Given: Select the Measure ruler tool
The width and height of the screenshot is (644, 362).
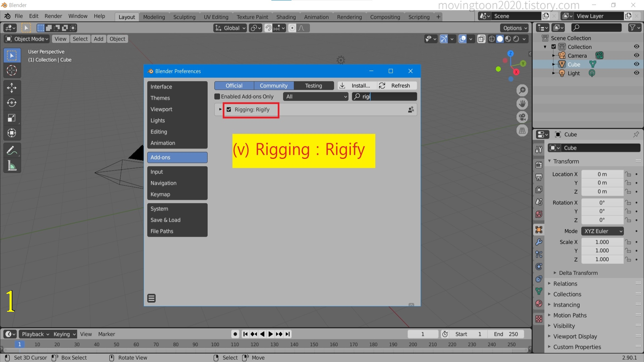Looking at the screenshot, I should (x=12, y=166).
